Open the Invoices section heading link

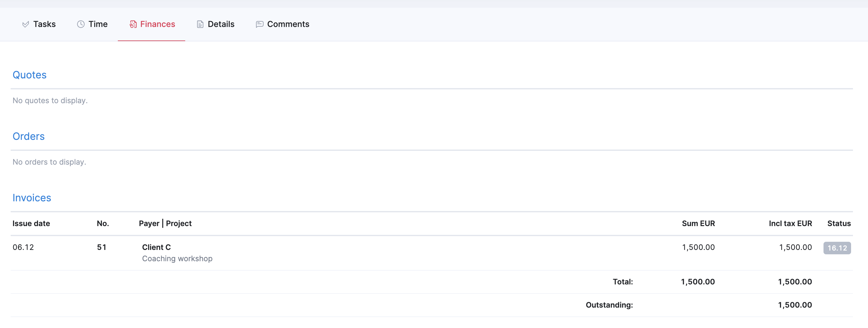(32, 198)
